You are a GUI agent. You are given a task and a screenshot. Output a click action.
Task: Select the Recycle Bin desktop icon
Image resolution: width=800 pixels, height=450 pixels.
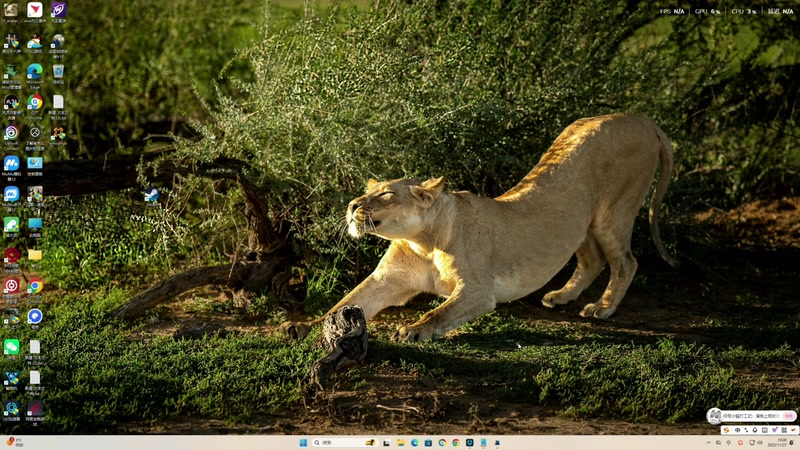pos(58,71)
